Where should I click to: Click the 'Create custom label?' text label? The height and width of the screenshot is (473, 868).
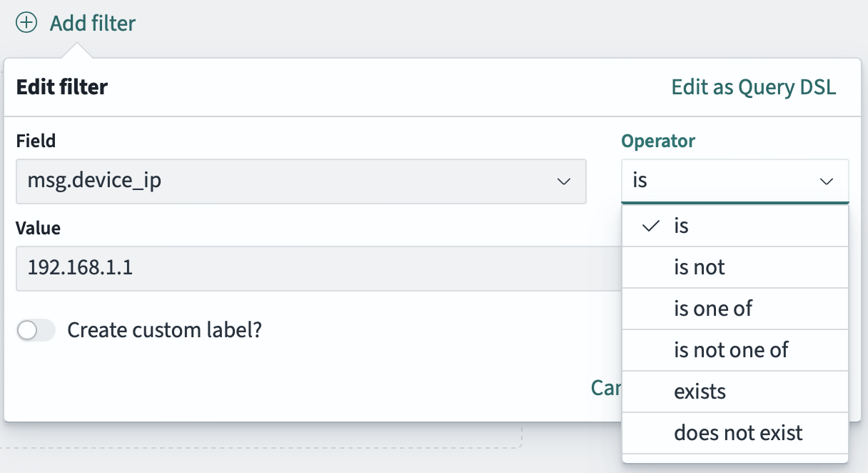point(164,330)
